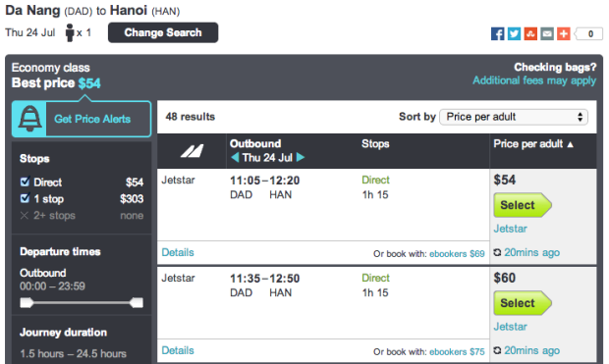This screenshot has height=364, width=609.
Task: Go to next day with right arrow
Action: [x=301, y=157]
